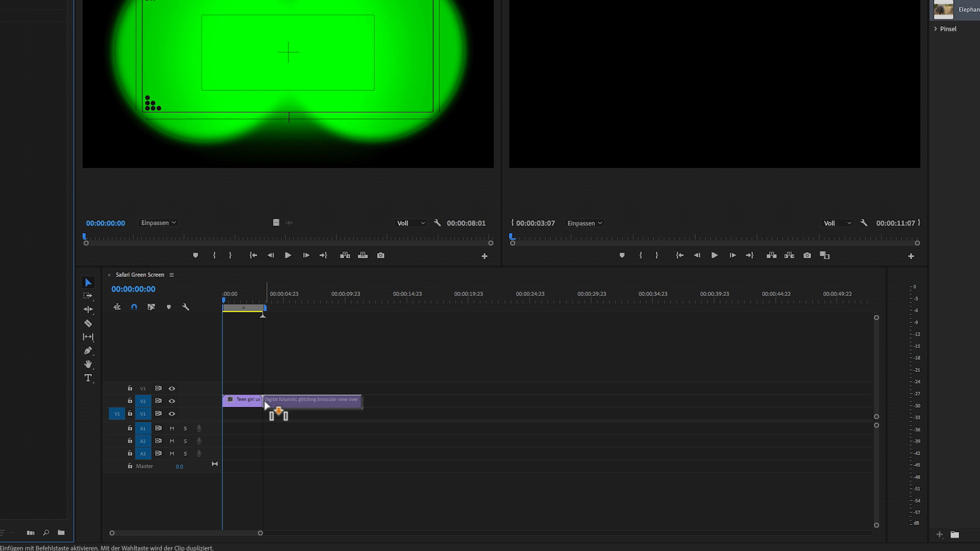Select the Selection tool

click(x=88, y=282)
